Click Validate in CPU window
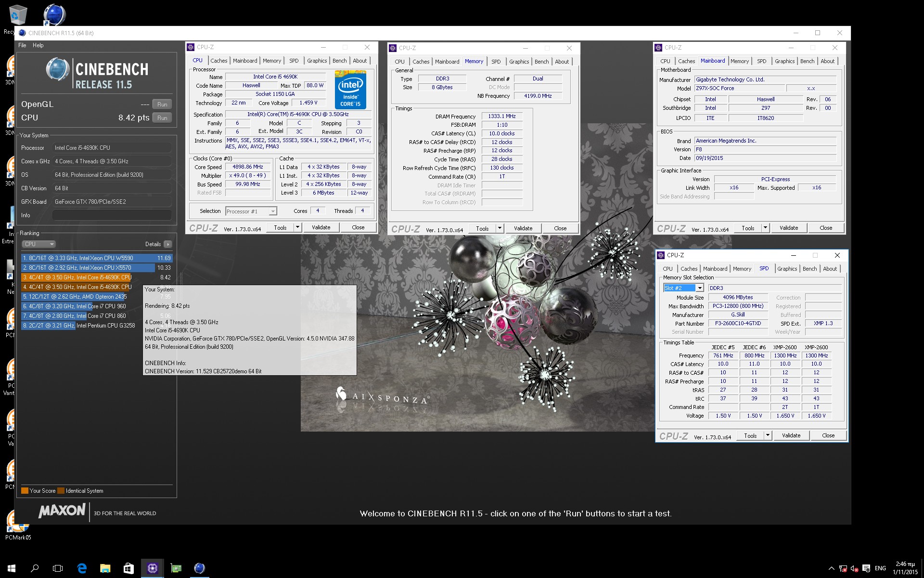This screenshot has width=924, height=578. [321, 227]
